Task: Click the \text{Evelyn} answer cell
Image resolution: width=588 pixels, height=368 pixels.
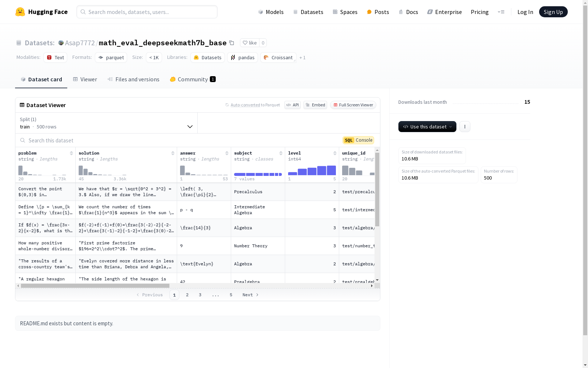Action: pyautogui.click(x=204, y=264)
